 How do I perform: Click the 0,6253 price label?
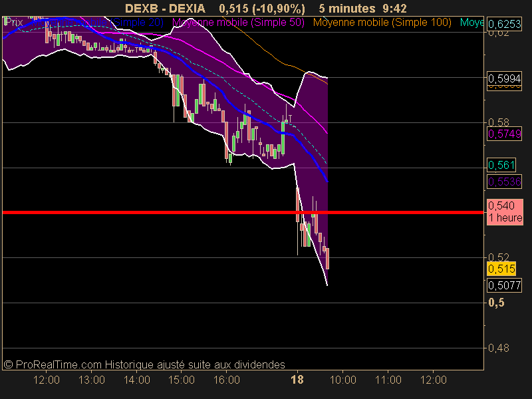pyautogui.click(x=504, y=24)
